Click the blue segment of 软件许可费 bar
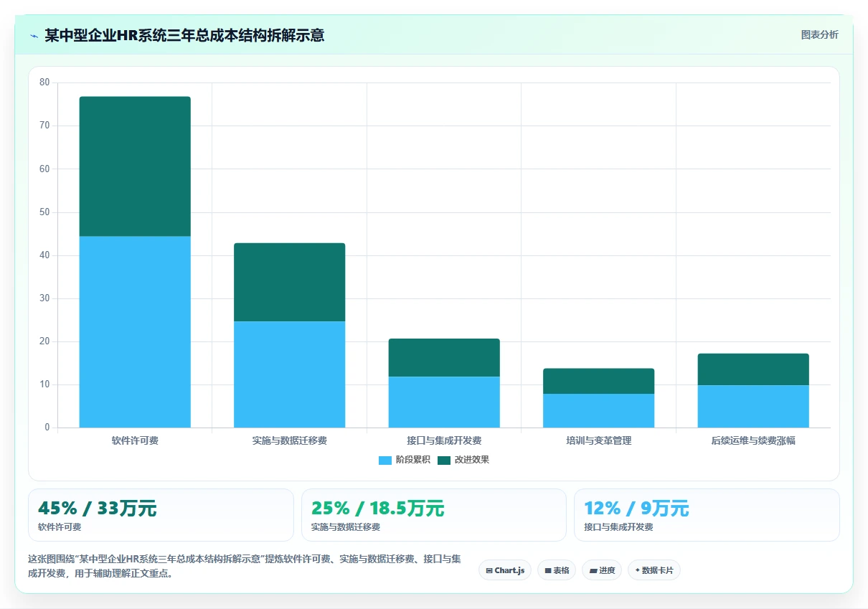This screenshot has height=609, width=868. 135,332
